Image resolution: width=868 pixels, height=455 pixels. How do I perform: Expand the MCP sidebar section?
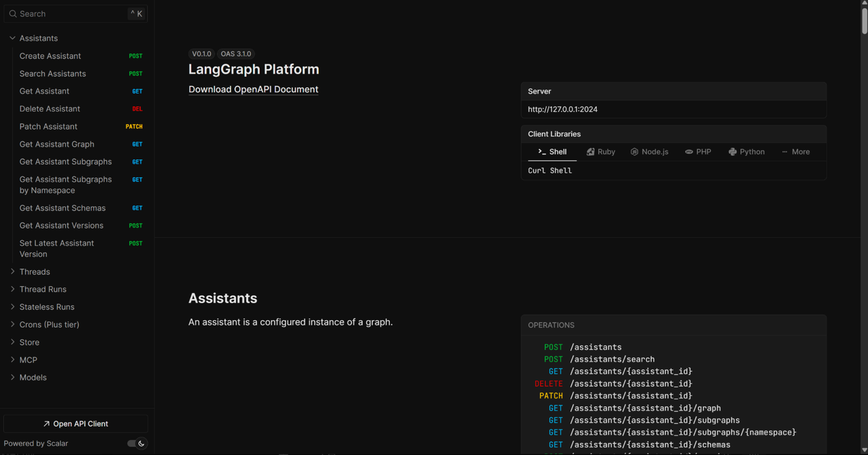point(12,360)
